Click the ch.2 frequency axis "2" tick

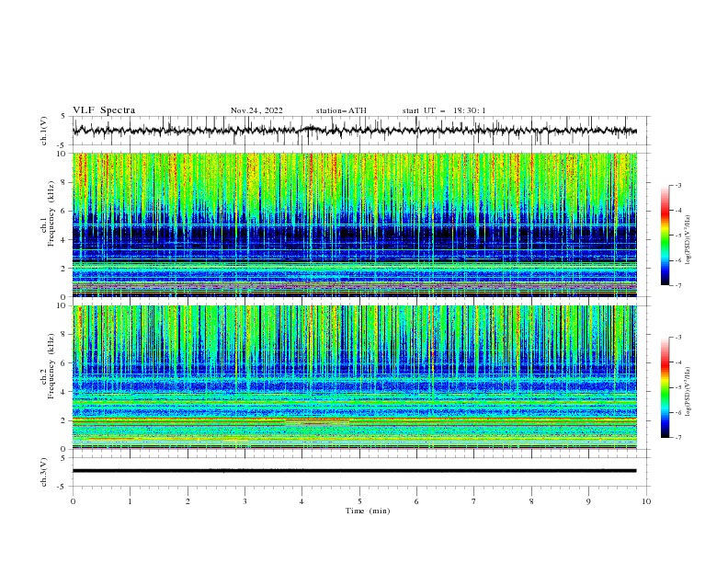[64, 420]
